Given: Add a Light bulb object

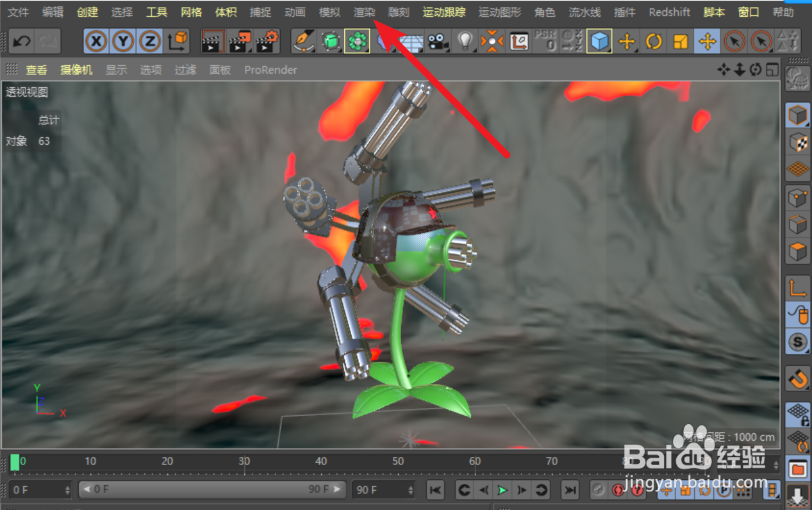Looking at the screenshot, I should point(465,42).
